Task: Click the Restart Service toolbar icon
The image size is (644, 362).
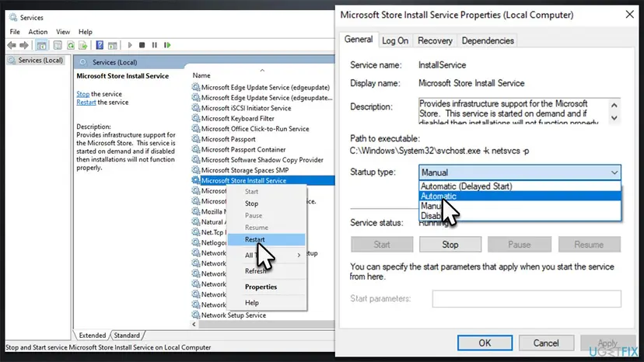Action: pyautogui.click(x=167, y=45)
